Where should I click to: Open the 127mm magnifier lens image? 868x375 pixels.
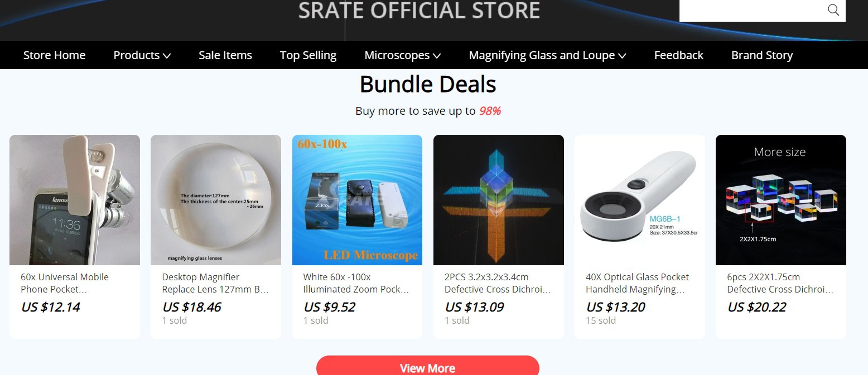tap(216, 200)
